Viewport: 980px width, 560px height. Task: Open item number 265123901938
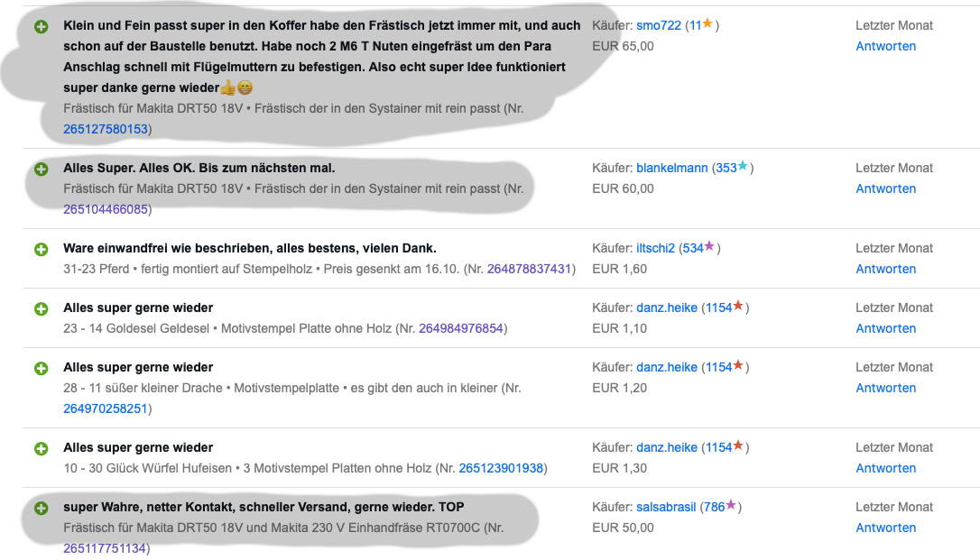501,468
